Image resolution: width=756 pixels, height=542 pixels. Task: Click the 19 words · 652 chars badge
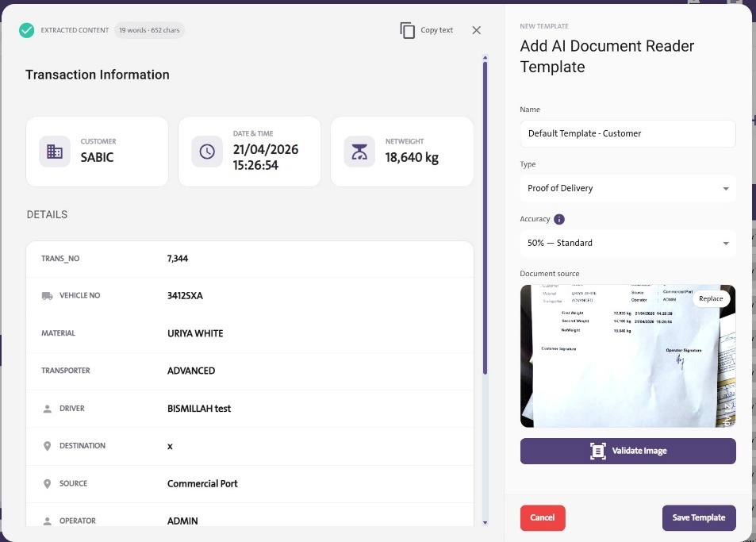pos(149,30)
